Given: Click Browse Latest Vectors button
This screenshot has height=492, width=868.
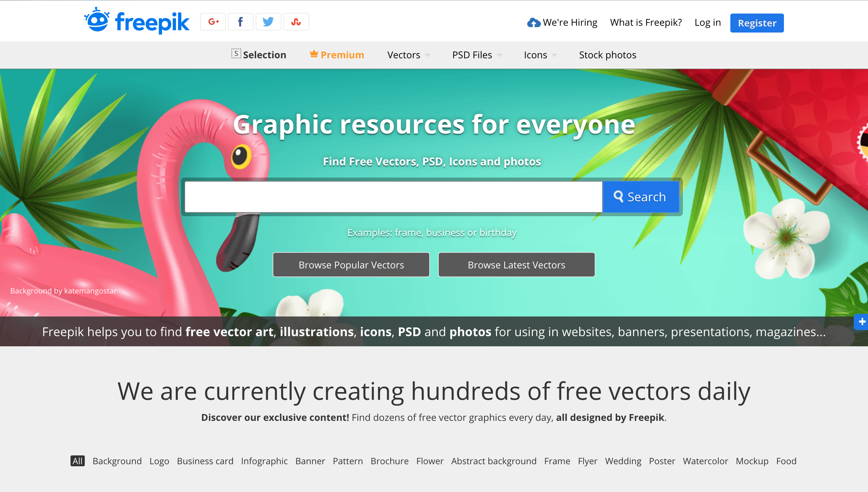Looking at the screenshot, I should [516, 265].
